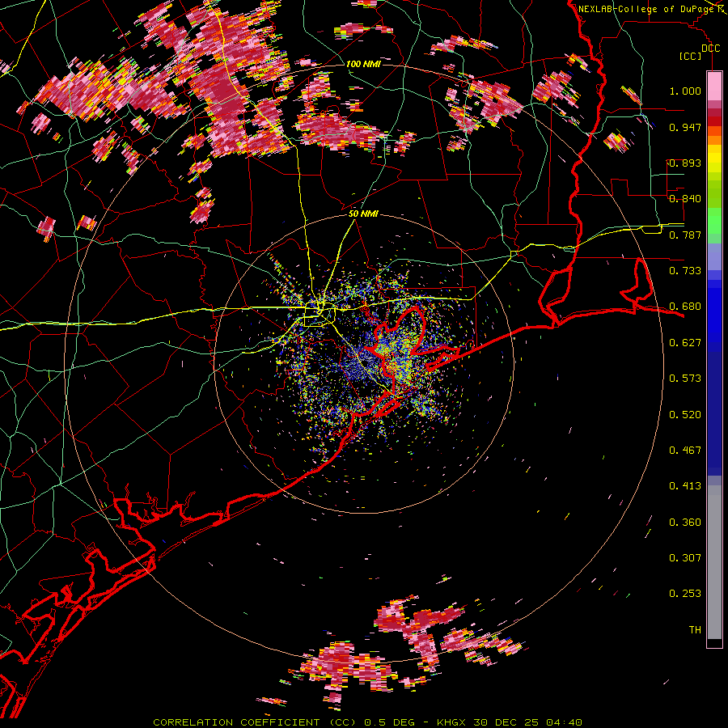Image resolution: width=728 pixels, height=728 pixels.
Task: Select the 0.467 scale value
Action: (x=685, y=451)
